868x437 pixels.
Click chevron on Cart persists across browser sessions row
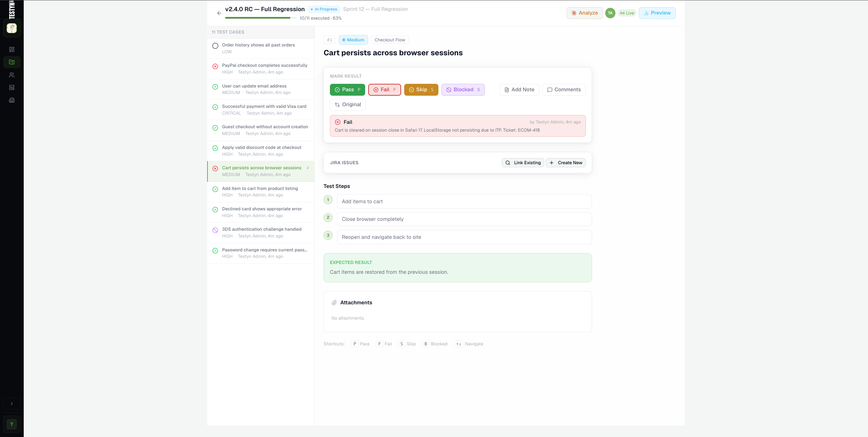coord(308,168)
